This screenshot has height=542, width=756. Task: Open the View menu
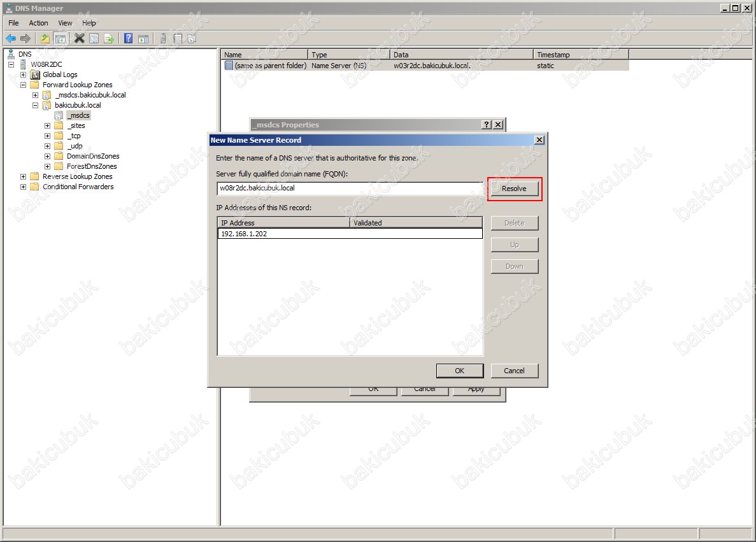pos(65,23)
